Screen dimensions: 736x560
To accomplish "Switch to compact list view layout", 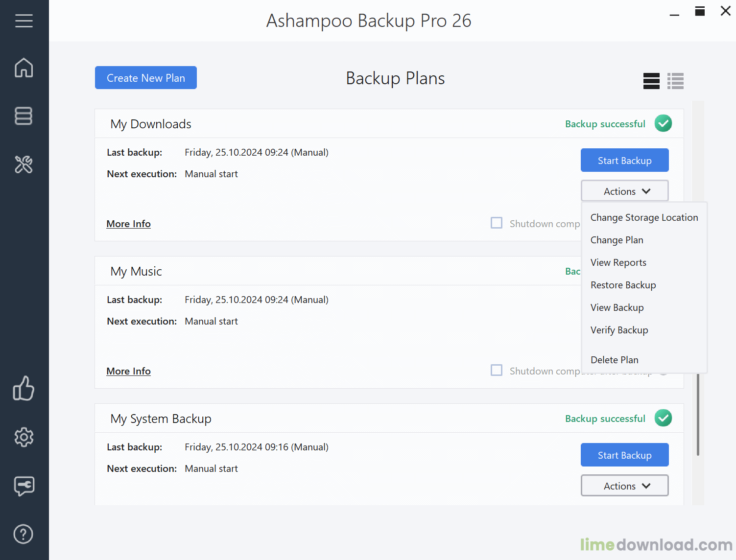I will 675,81.
